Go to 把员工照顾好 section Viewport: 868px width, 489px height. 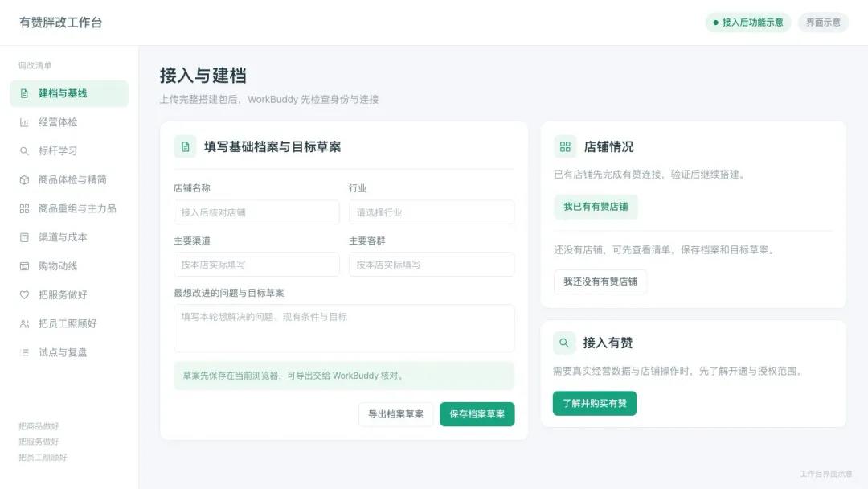(x=69, y=324)
